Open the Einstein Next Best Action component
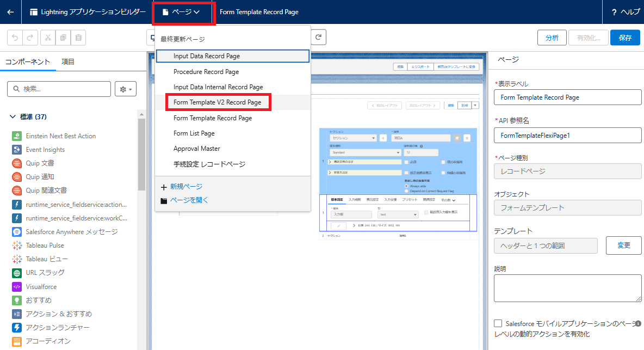This screenshot has height=350, width=644. tap(61, 136)
